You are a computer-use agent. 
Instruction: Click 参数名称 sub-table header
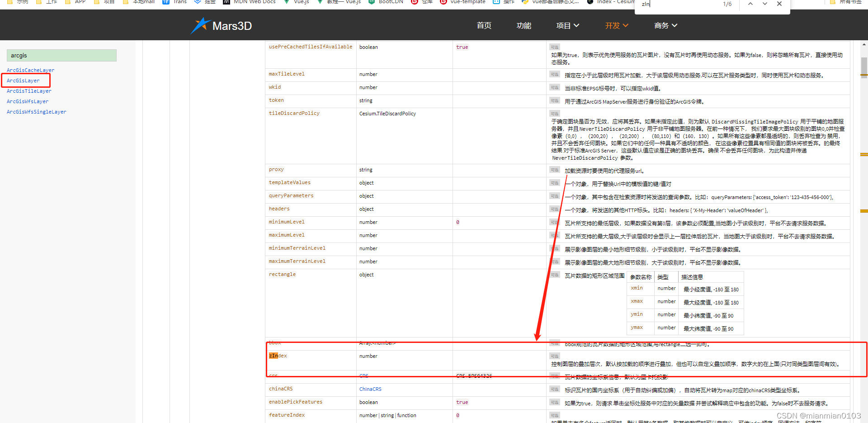(x=641, y=277)
